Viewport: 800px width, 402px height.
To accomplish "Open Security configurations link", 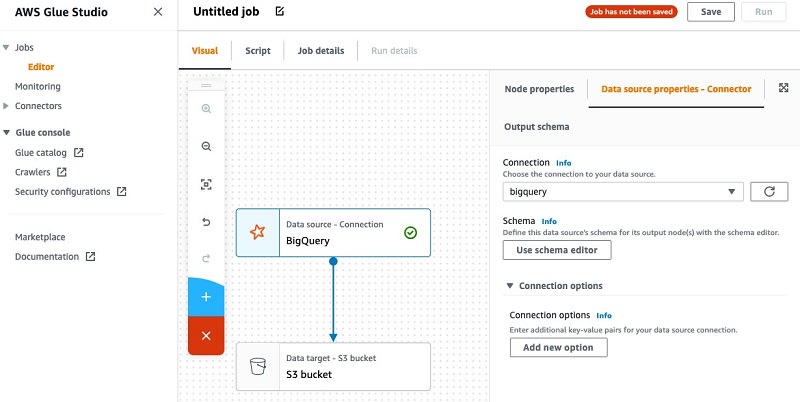I will point(63,191).
